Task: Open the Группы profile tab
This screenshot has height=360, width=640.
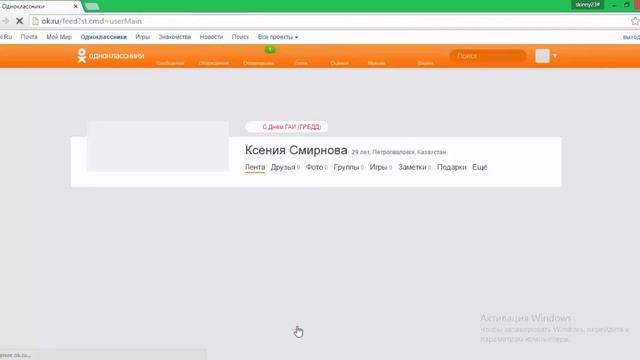Action: click(348, 167)
